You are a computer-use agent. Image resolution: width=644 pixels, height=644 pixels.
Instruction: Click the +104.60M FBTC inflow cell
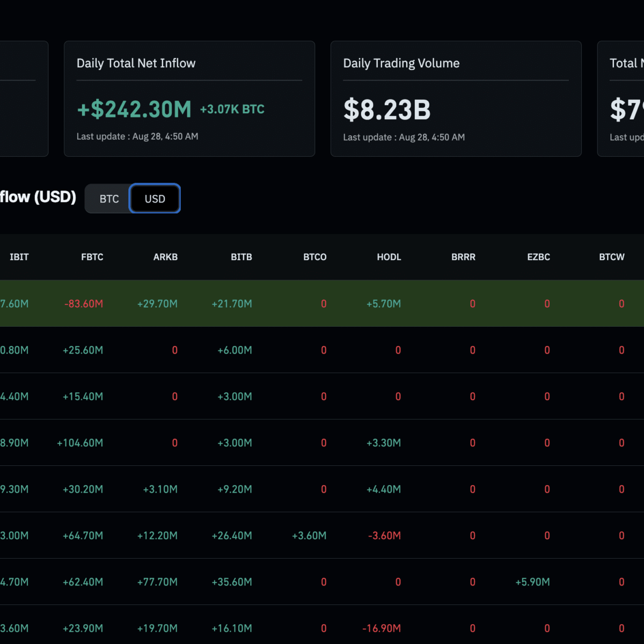(80, 443)
